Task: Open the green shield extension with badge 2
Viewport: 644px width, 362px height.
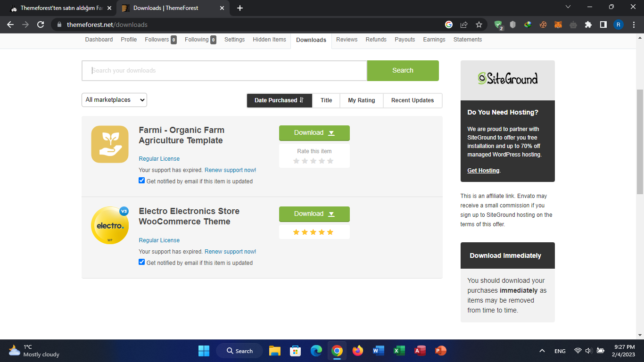Action: pos(499,25)
